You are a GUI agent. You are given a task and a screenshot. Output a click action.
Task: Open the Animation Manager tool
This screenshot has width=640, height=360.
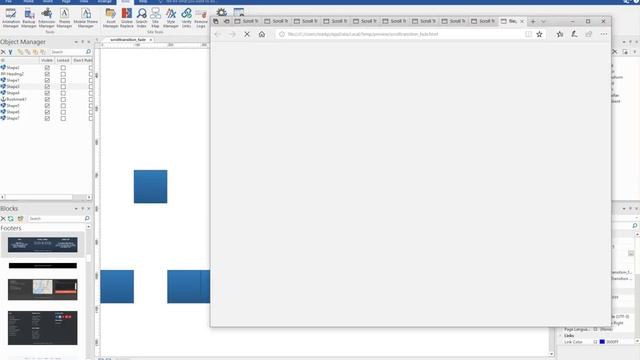(x=11, y=18)
